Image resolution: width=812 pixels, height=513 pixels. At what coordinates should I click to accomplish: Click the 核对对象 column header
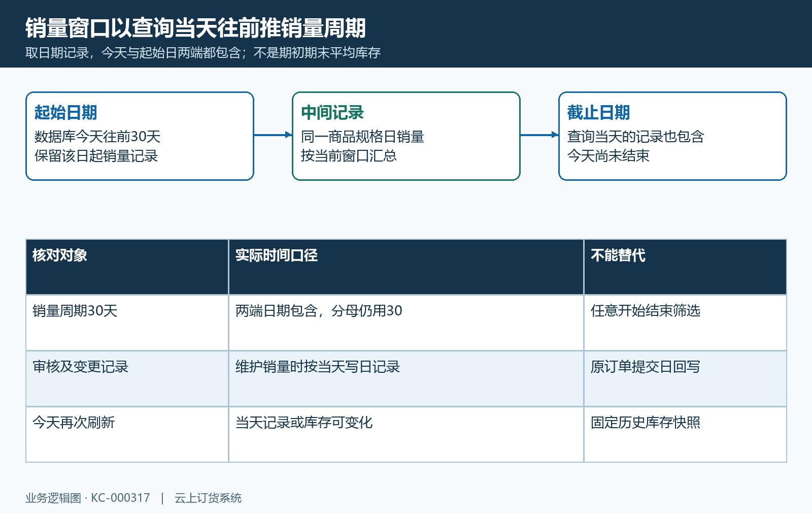127,267
